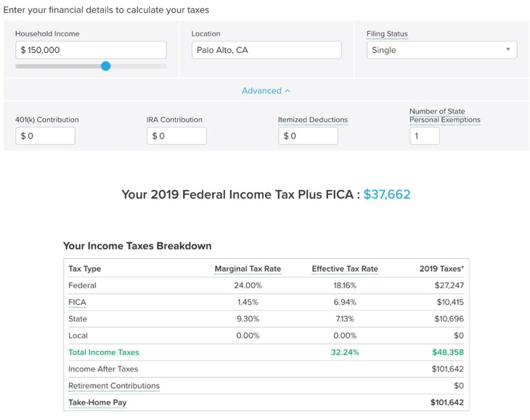Click the Filing Status label
The image size is (530, 420).
[387, 34]
